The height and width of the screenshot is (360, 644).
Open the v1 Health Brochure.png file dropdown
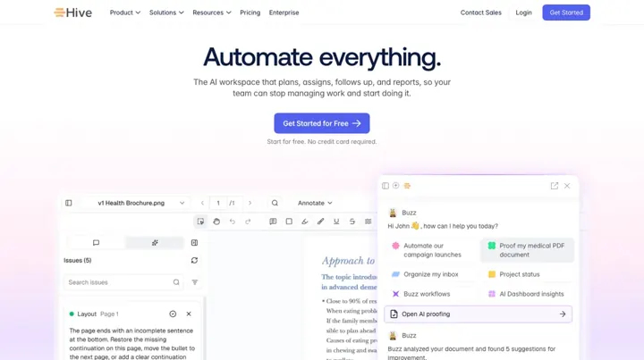(136, 203)
